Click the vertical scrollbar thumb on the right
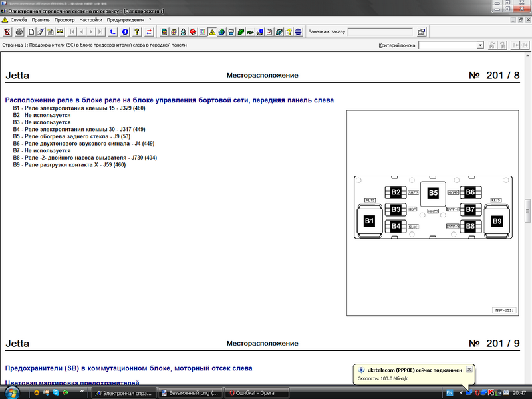 [x=527, y=211]
